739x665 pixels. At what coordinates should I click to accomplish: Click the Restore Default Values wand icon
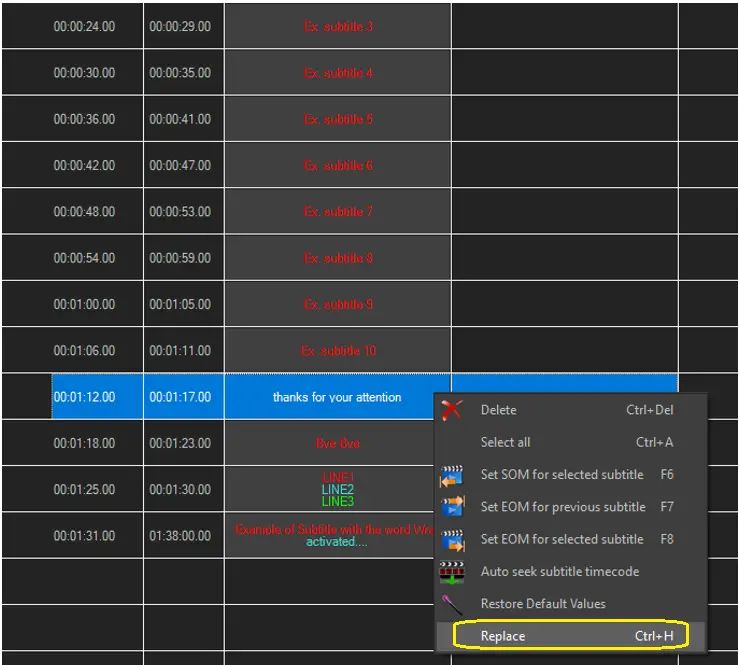[452, 604]
